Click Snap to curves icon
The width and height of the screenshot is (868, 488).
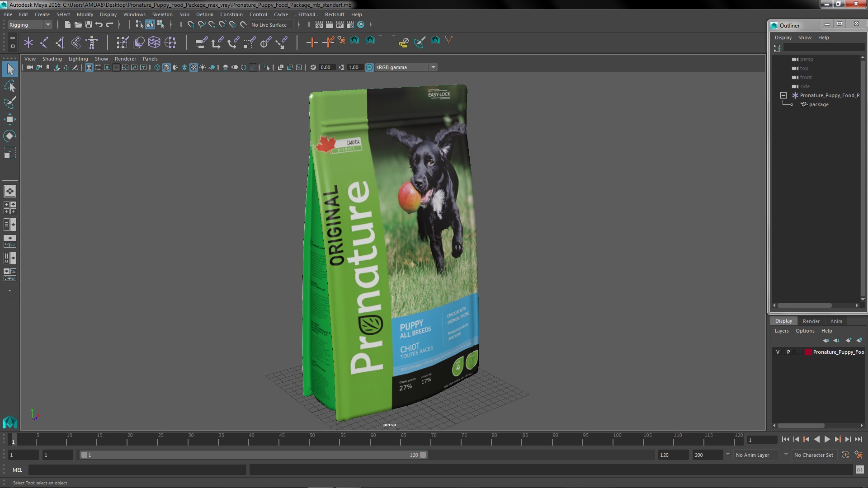tap(202, 24)
